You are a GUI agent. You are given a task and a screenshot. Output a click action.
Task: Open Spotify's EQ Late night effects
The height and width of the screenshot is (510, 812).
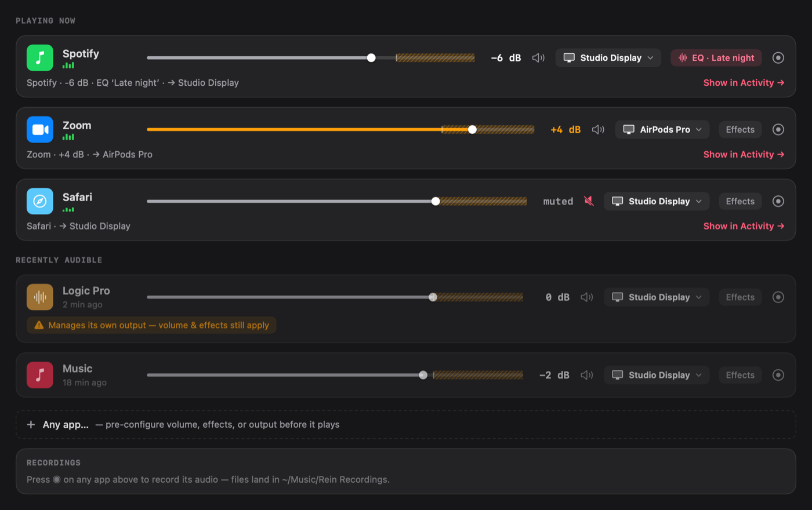716,58
